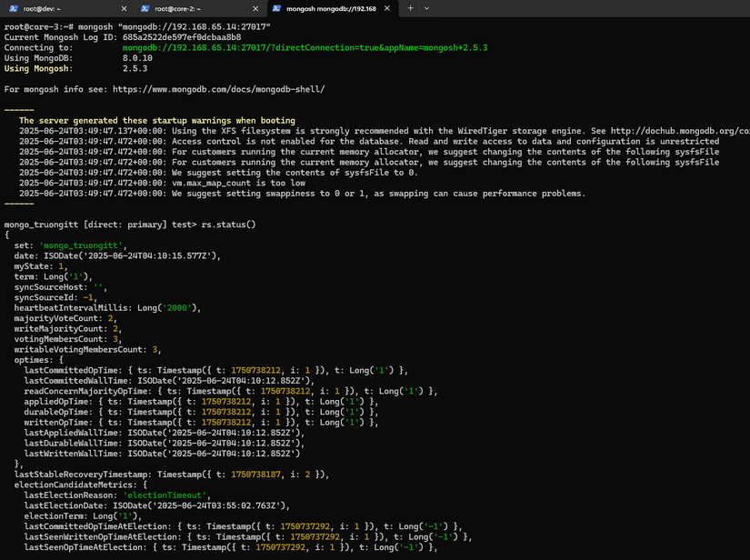
Task: Click the syncSourceHost line
Action: [60, 287]
